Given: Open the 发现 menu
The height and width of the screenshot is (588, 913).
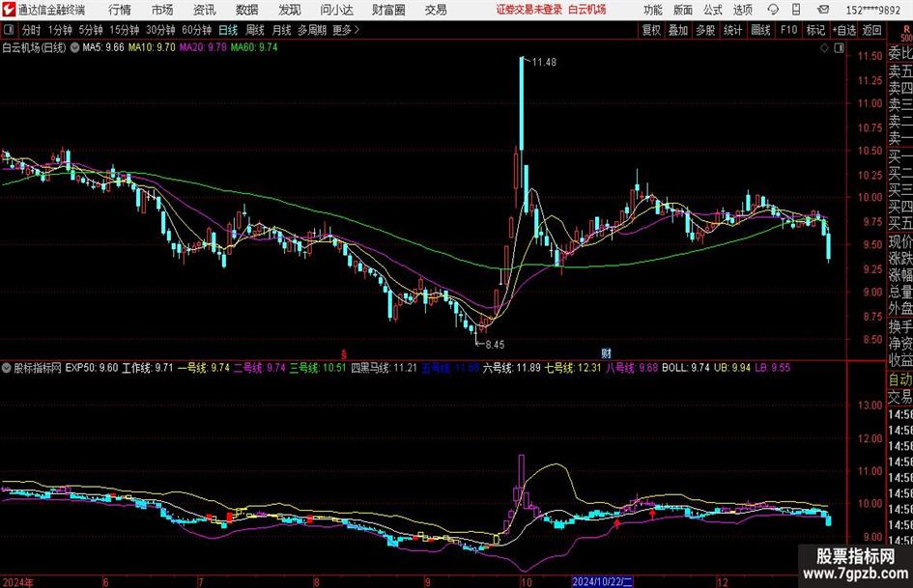Looking at the screenshot, I should pyautogui.click(x=290, y=10).
